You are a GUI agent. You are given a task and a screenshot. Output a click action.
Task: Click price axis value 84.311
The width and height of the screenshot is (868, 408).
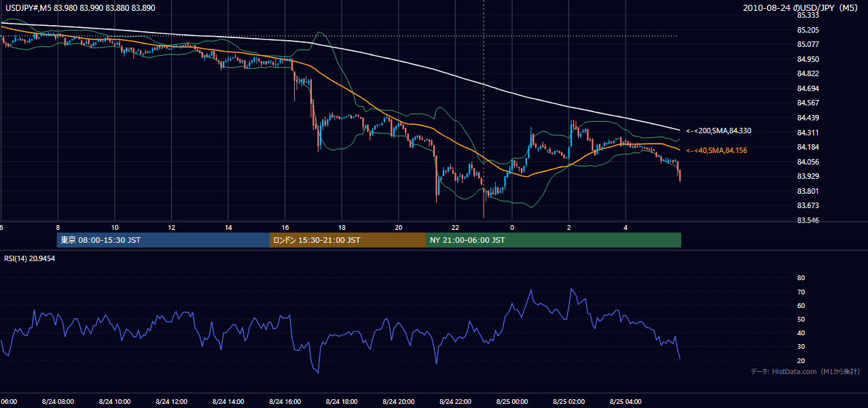point(808,133)
